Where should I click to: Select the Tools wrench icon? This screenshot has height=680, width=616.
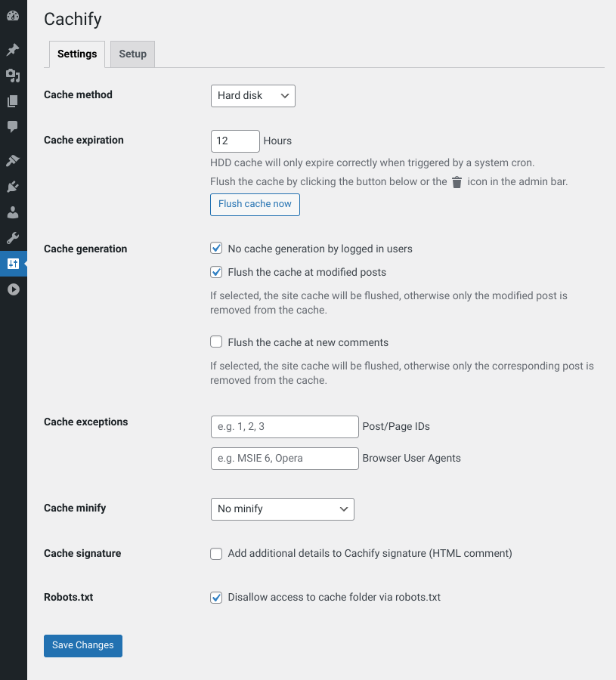click(13, 238)
